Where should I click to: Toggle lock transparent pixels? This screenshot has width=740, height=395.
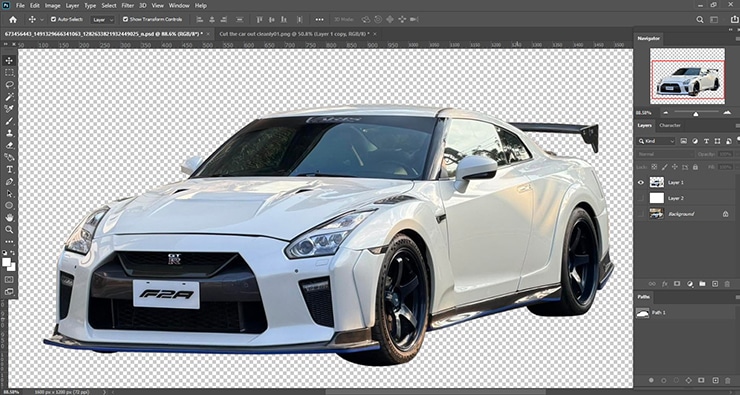tap(654, 167)
